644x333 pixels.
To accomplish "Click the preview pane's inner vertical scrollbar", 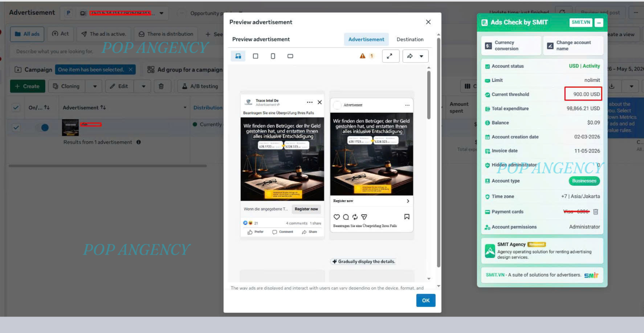I will (x=429, y=95).
